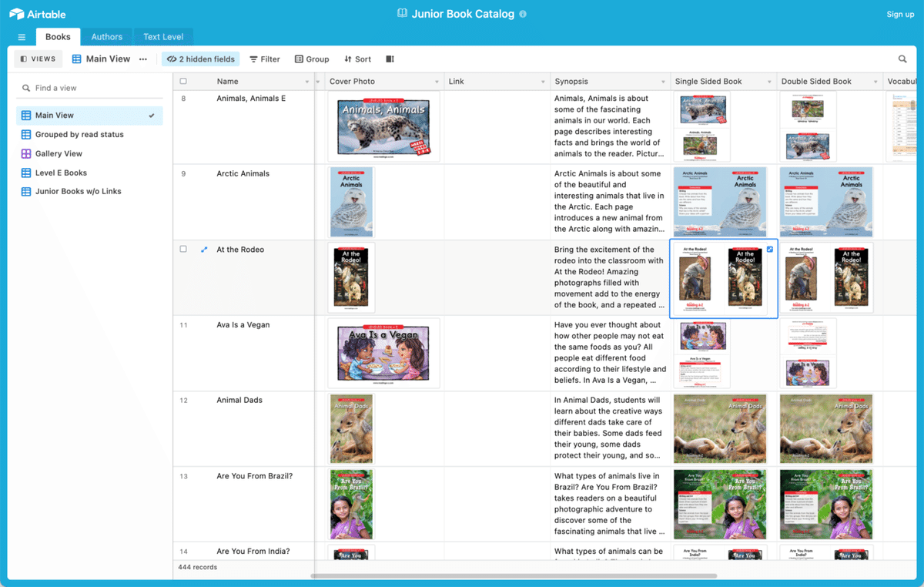Click the empty Link cell for Animal Dads
This screenshot has height=587, width=924.
[497, 428]
